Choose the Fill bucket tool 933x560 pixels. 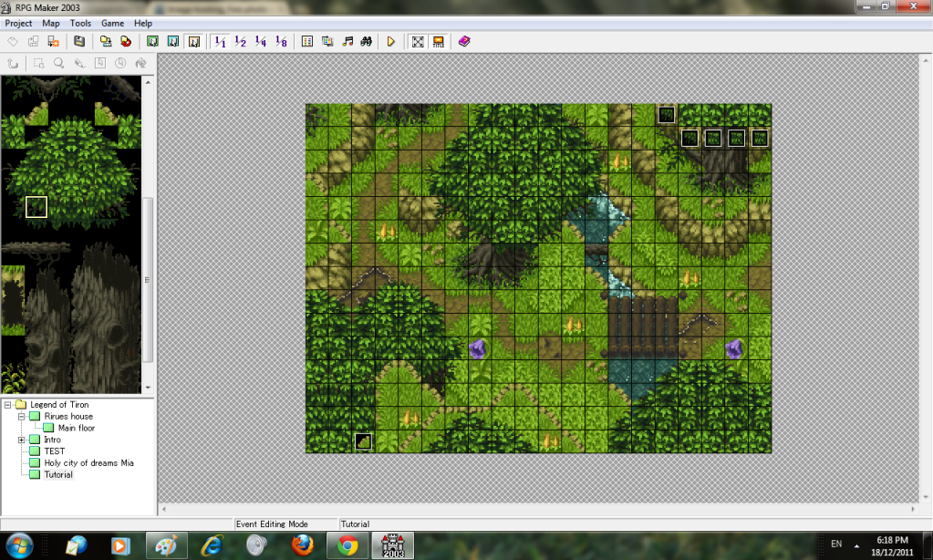pyautogui.click(x=140, y=63)
